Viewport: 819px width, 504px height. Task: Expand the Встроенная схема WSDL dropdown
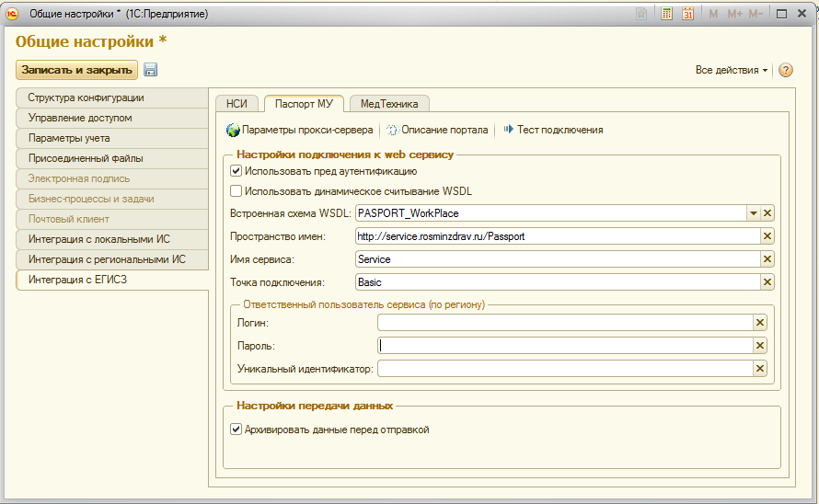(753, 213)
